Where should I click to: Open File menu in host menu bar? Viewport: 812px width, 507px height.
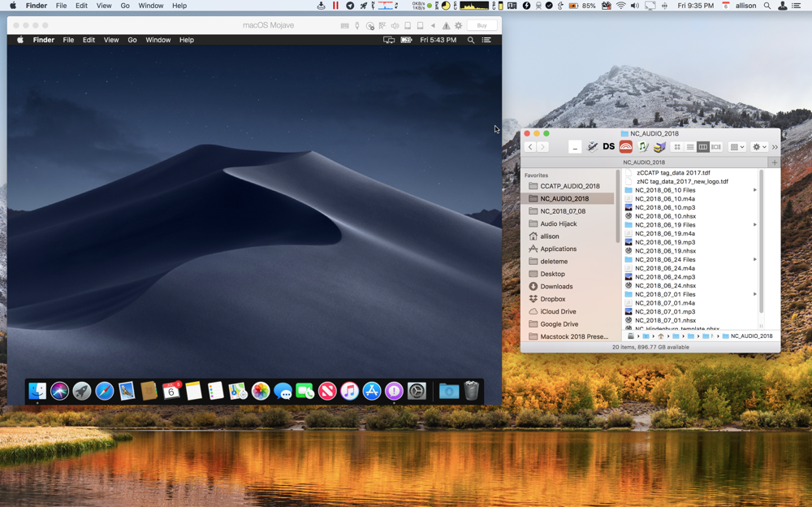(61, 6)
